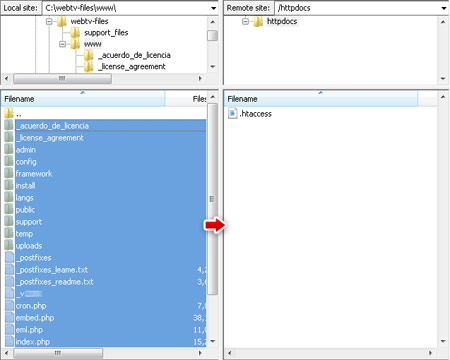
Task: Select httpdocs folder in remote tree
Action: pos(282,21)
